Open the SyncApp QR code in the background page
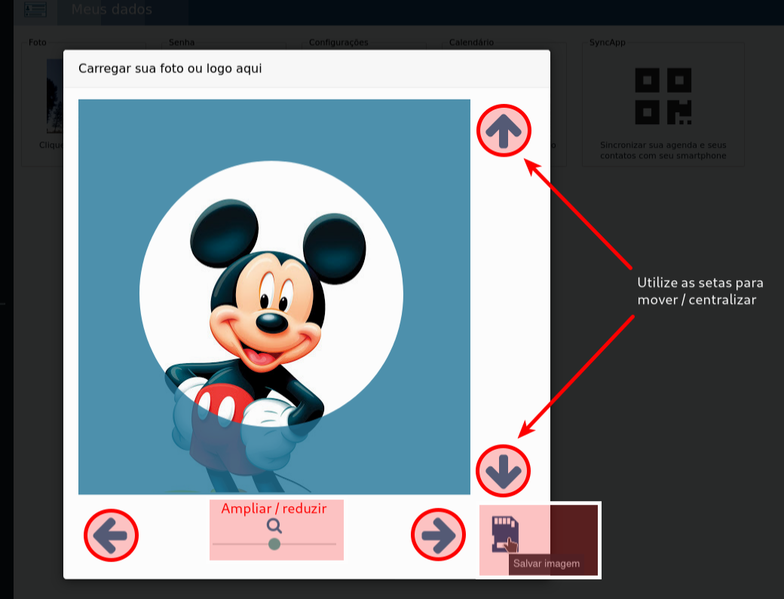 [663, 96]
